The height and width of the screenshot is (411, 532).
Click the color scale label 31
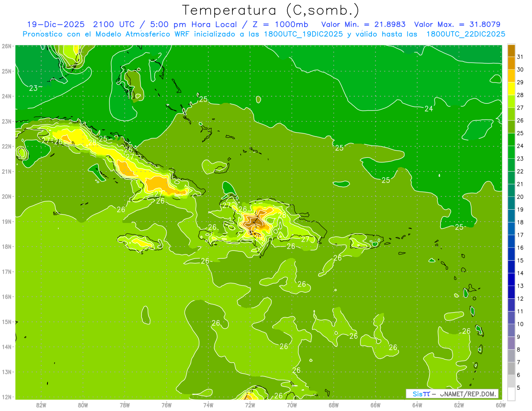pyautogui.click(x=520, y=57)
